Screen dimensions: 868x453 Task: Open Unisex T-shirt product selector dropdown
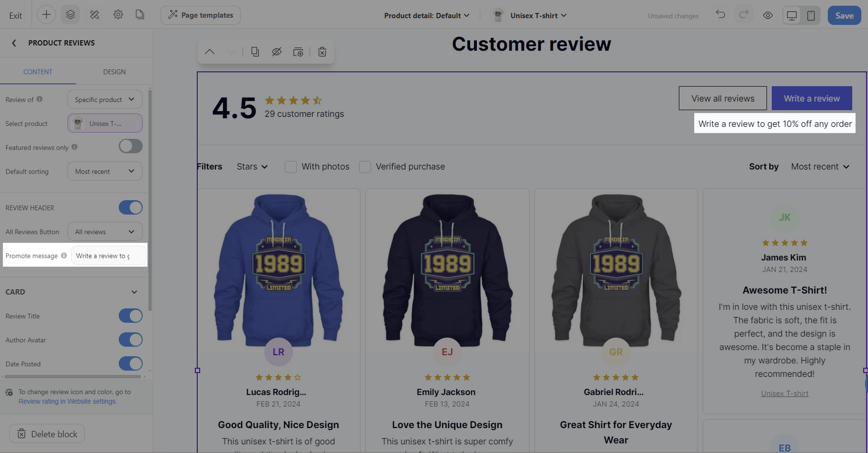529,15
